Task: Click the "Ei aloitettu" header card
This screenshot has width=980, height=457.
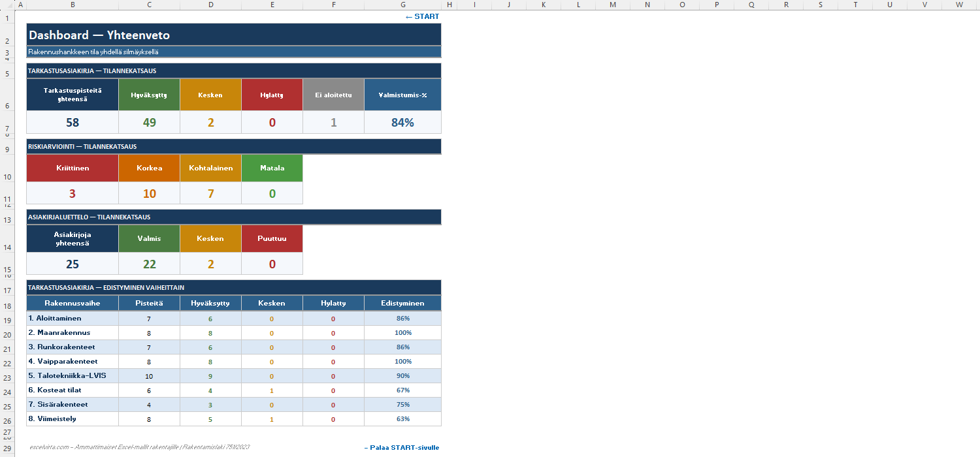Action: 334,95
